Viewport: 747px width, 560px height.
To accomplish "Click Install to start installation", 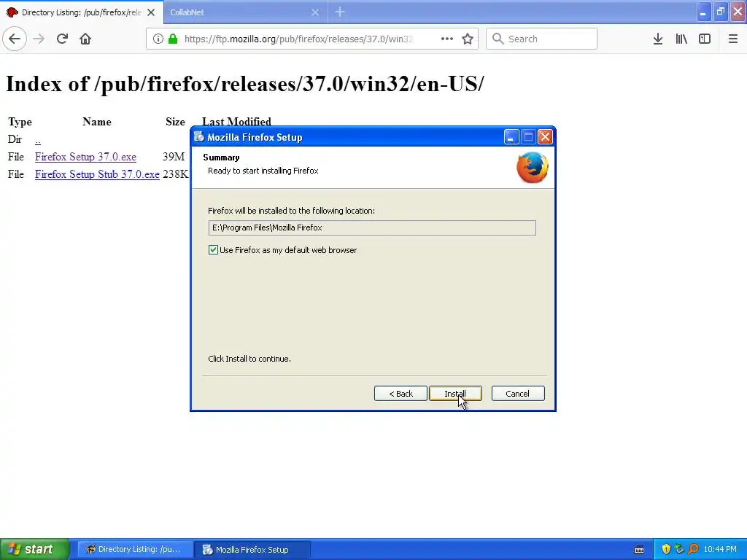I will [x=455, y=393].
